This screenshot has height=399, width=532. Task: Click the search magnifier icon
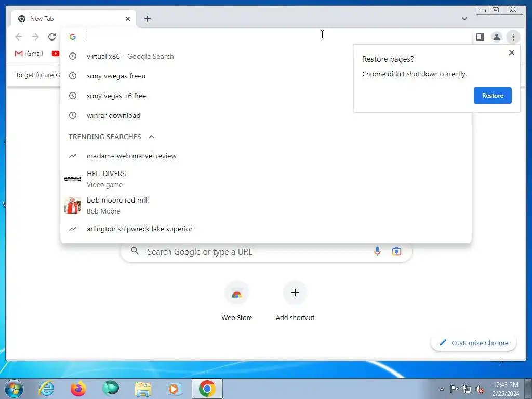(135, 251)
